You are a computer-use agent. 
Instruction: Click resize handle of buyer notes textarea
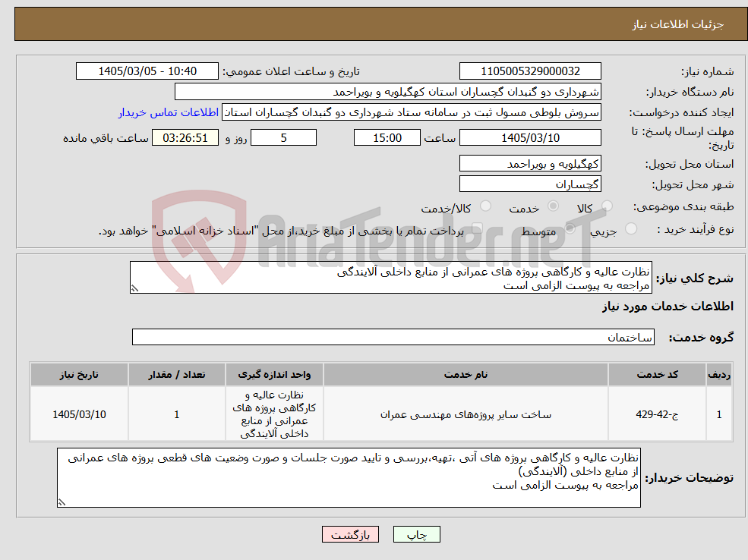coord(62,502)
